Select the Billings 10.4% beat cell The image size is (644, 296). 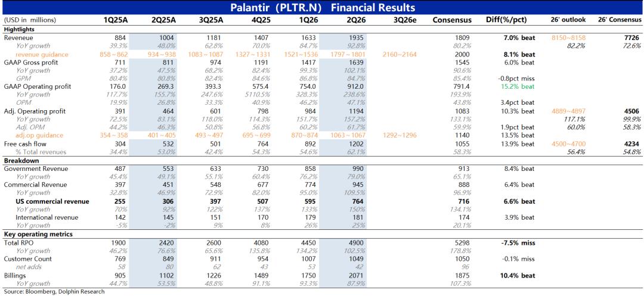click(518, 276)
